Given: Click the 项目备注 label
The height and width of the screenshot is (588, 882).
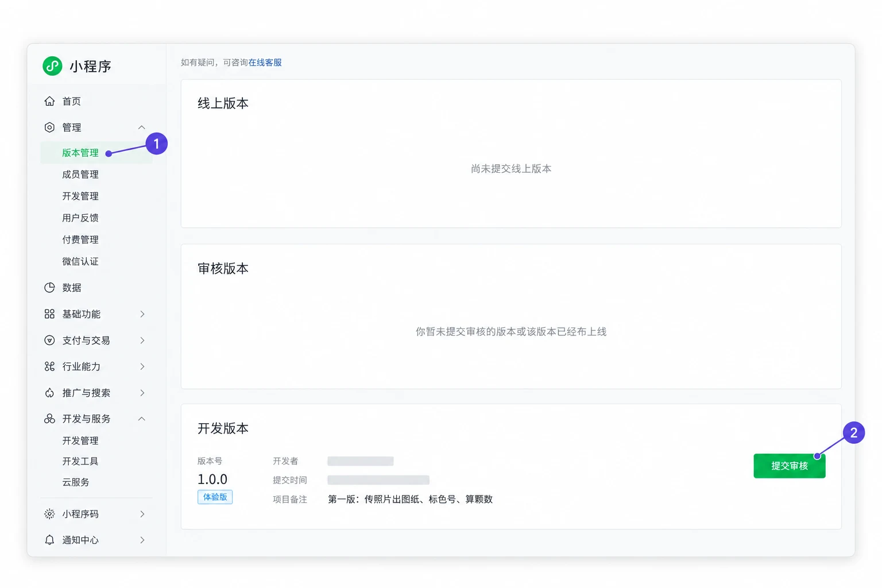Looking at the screenshot, I should 290,500.
